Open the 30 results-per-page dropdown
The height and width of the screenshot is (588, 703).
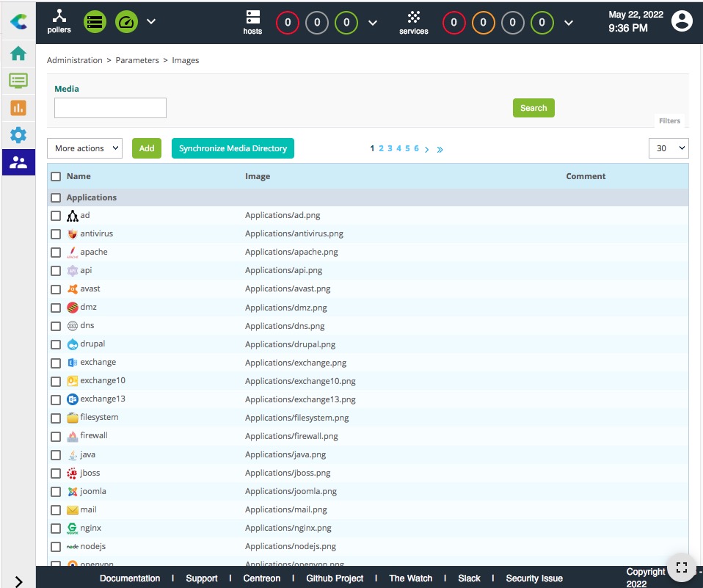(x=669, y=148)
